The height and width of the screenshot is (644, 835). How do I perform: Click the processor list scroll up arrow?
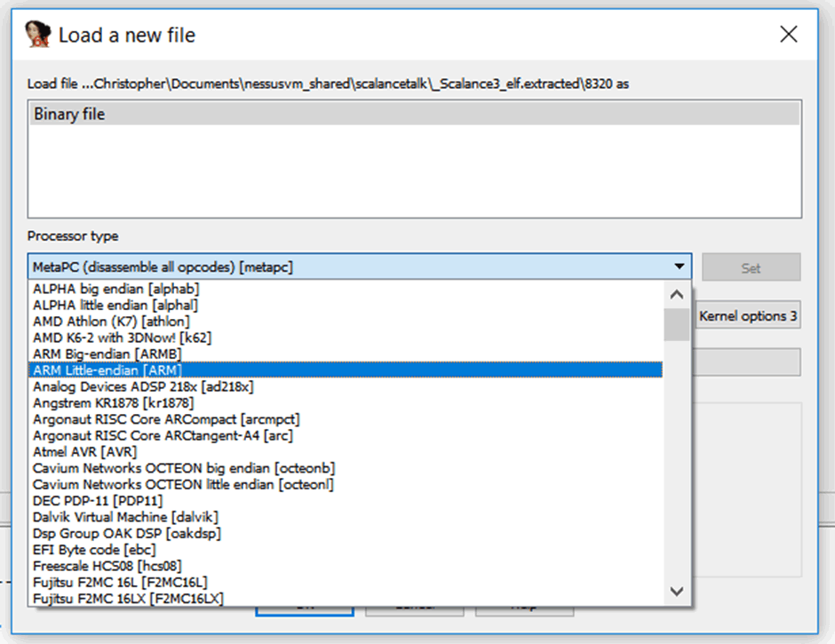[x=677, y=295]
